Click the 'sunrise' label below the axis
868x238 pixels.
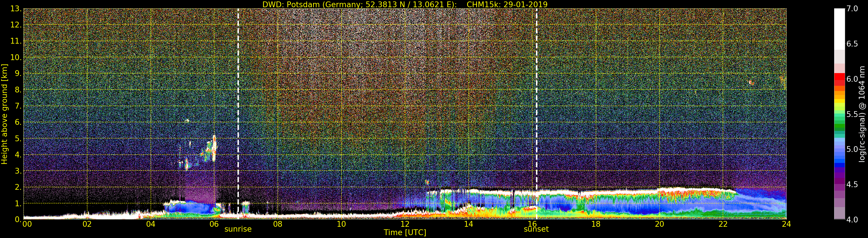(x=238, y=229)
